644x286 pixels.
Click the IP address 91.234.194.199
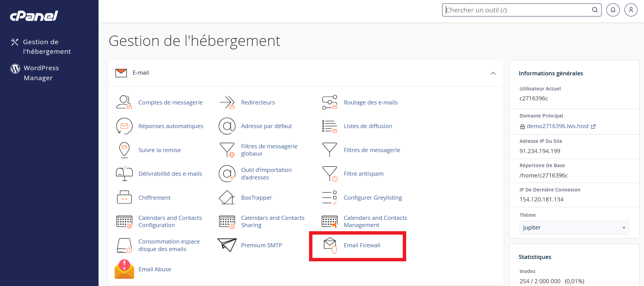pos(540,151)
